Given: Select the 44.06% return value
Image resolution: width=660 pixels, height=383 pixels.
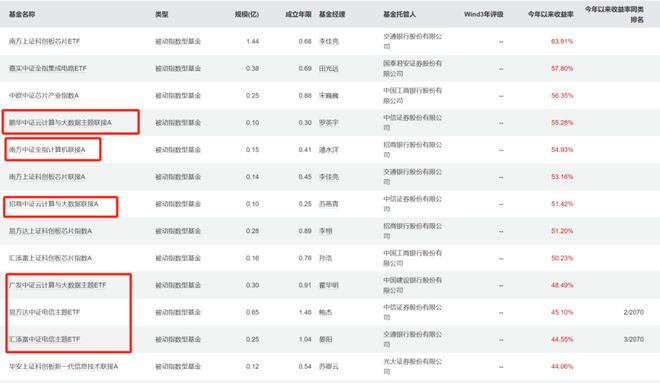Looking at the screenshot, I should (562, 367).
